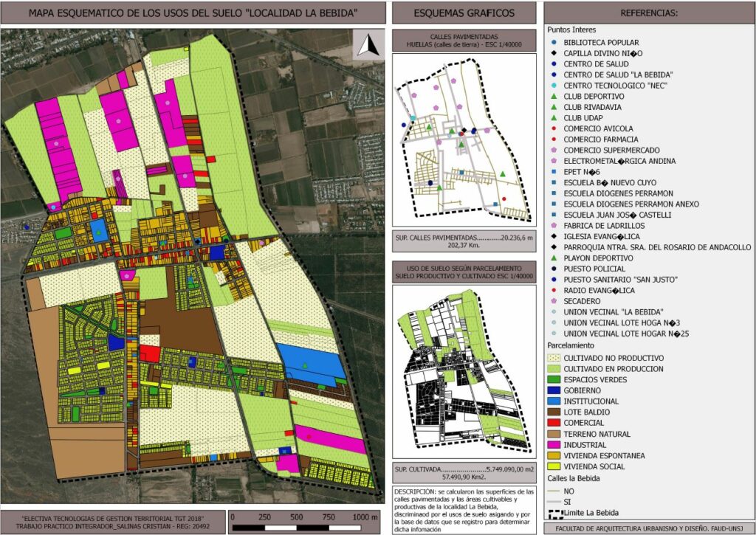Click the ESPACIOS VERDES green swatch
Screen dimensions: 756x535
coord(554,380)
